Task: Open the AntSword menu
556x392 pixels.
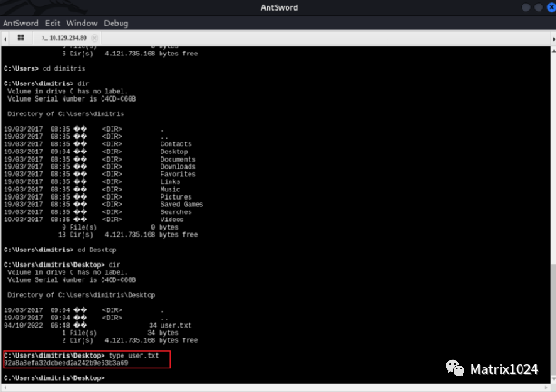Action: click(x=21, y=24)
